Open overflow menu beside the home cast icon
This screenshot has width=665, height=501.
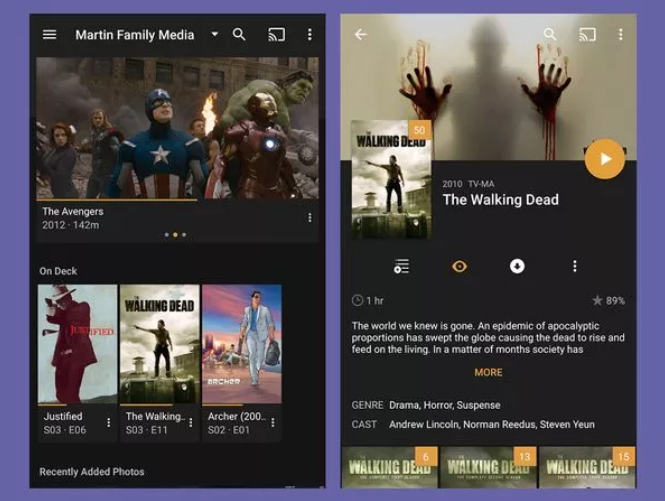310,34
